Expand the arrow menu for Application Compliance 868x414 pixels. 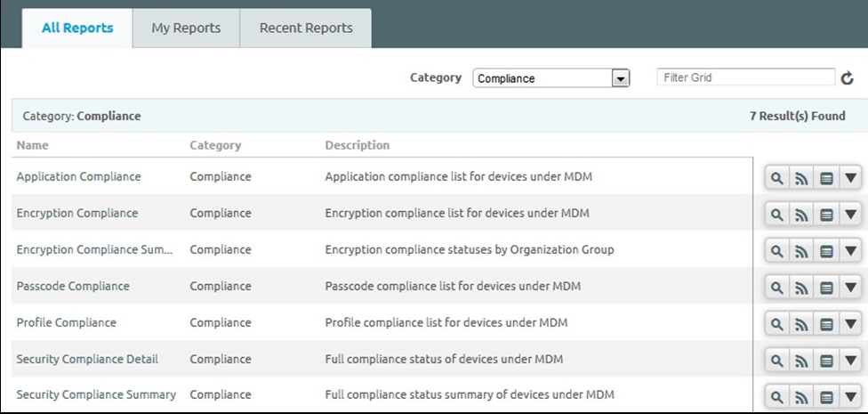(850, 178)
